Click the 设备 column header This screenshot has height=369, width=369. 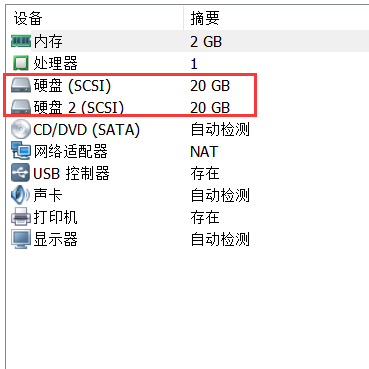pos(28,18)
